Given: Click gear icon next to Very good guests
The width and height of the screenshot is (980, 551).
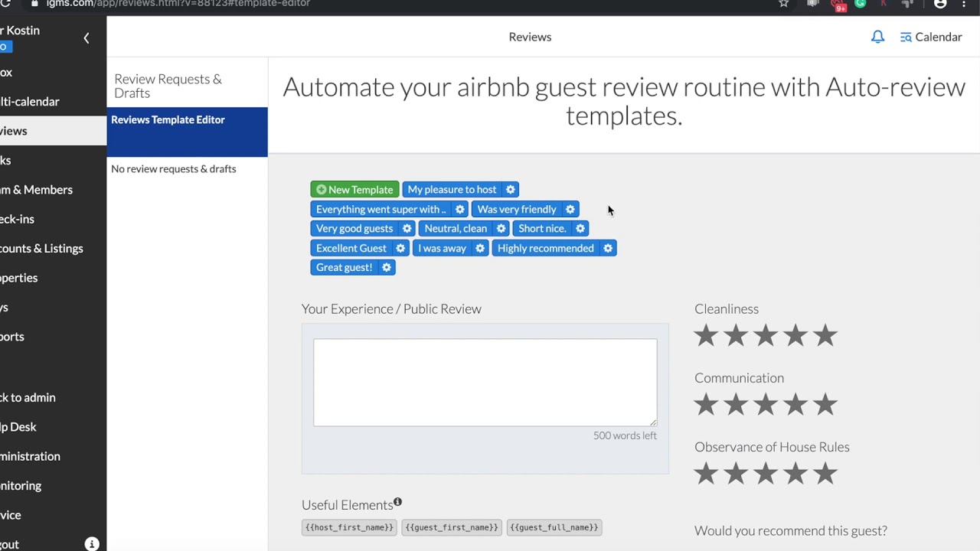Looking at the screenshot, I should 407,229.
